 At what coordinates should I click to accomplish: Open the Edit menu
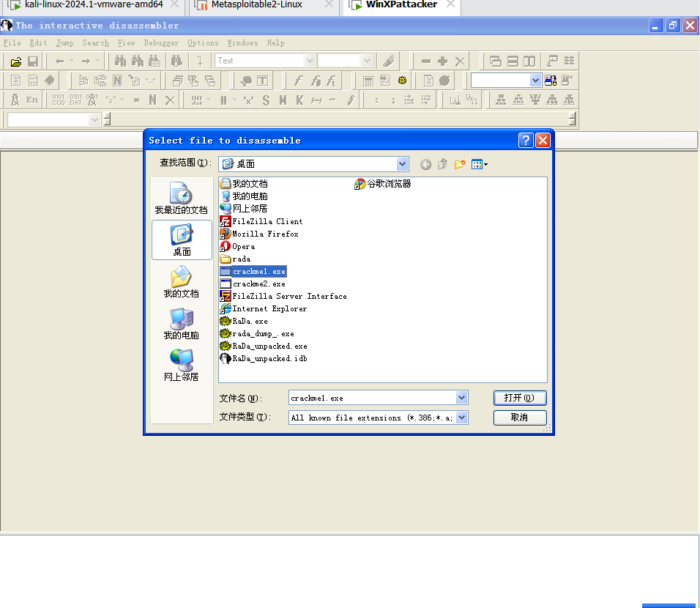coord(38,43)
